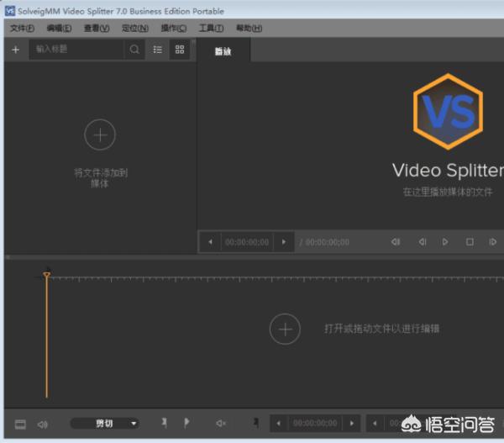Click the Stop playback button

click(x=470, y=242)
